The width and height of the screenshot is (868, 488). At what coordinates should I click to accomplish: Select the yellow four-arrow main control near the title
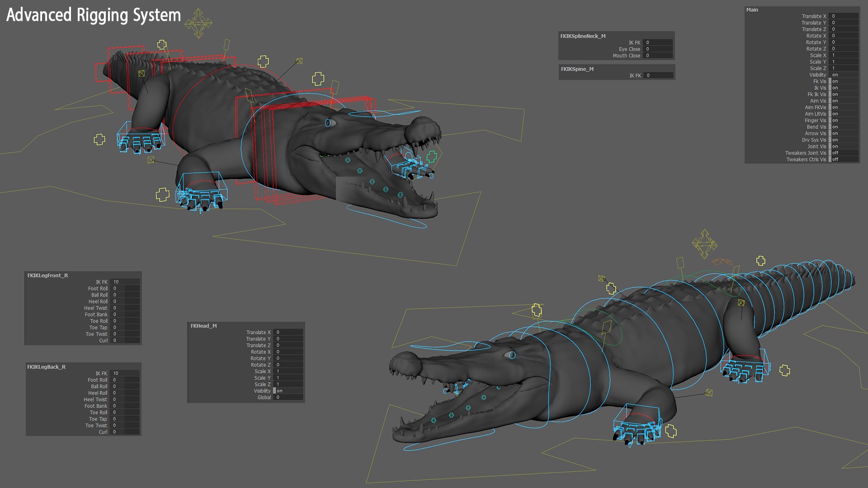[198, 23]
